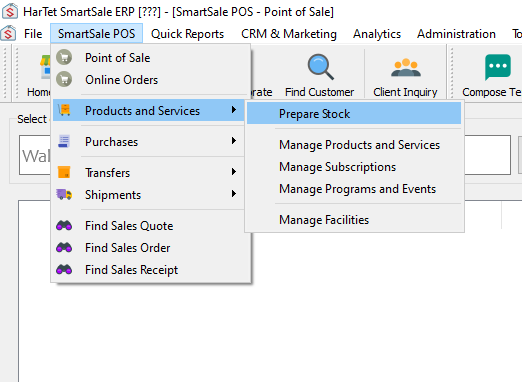
Task: Open the Analytics menu
Action: coord(377,34)
